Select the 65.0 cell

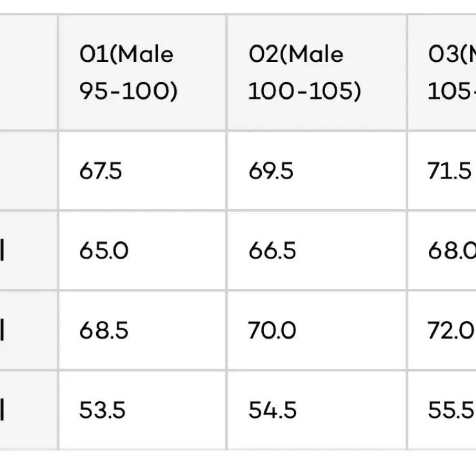(142, 251)
